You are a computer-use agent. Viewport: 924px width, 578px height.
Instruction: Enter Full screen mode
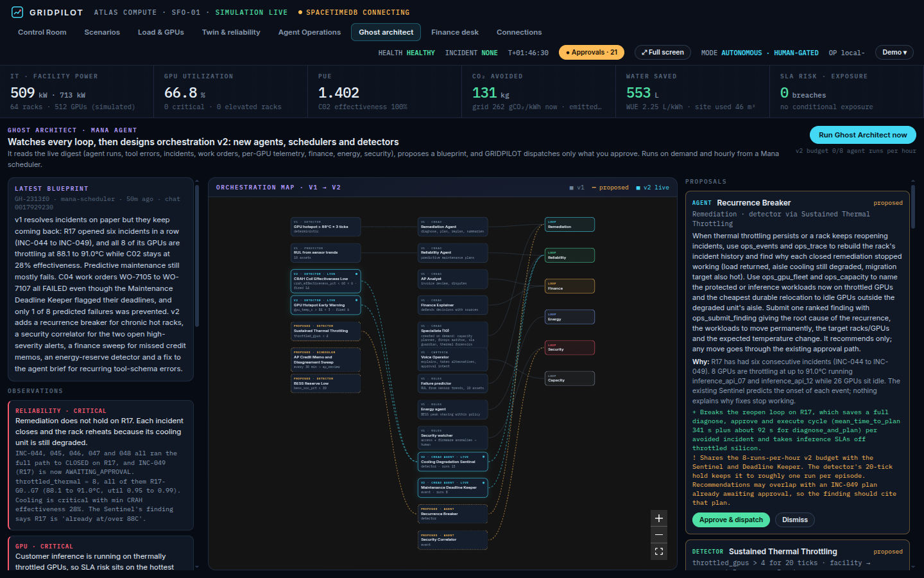point(663,53)
